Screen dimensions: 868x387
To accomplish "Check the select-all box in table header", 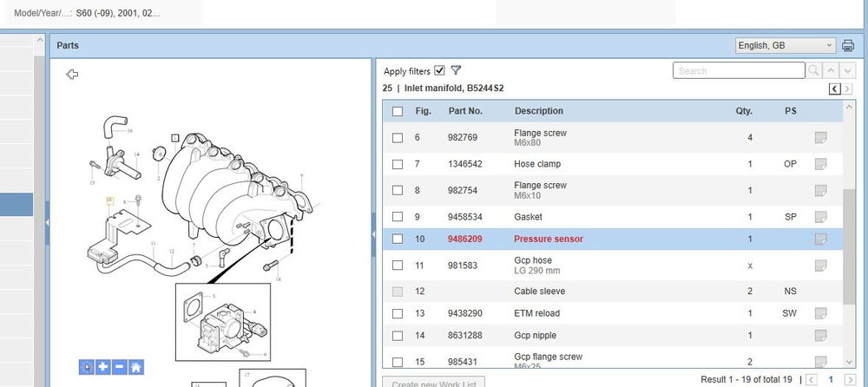I will click(398, 111).
